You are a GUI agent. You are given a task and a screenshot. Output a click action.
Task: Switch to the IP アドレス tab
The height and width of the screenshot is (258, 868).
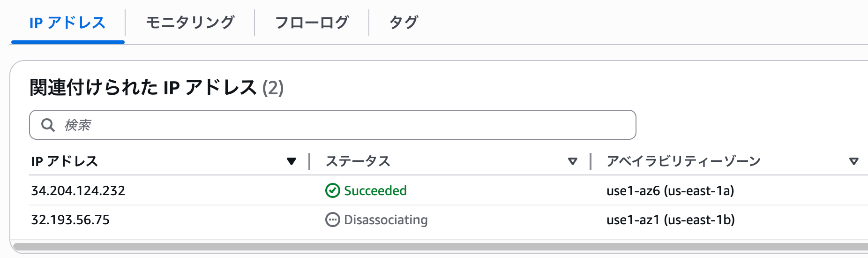pos(67,23)
